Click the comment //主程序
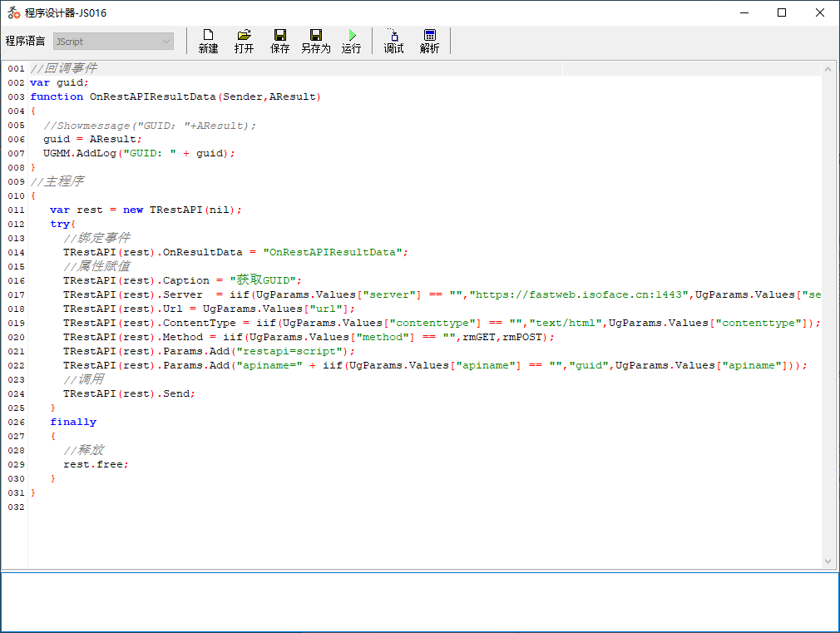 tap(57, 181)
